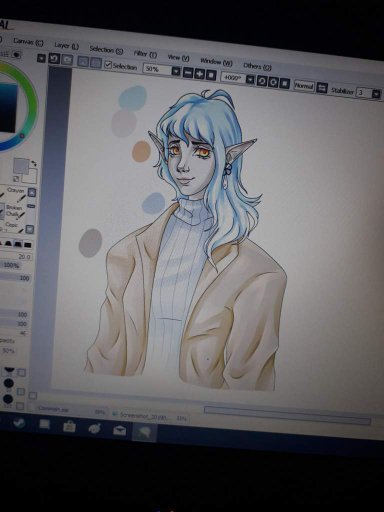Screen dimensions: 384x512
Task: Open the Stabilizer value dropdown
Action: coord(376,94)
